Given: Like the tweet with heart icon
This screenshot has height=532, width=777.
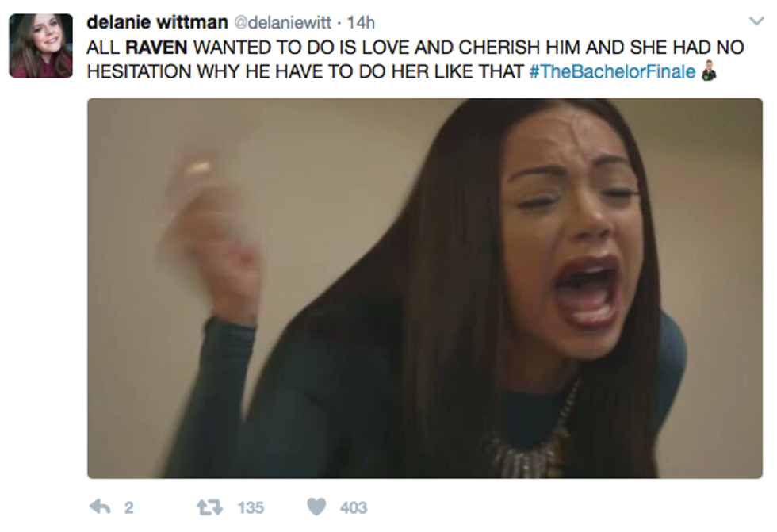Looking at the screenshot, I should coord(316,507).
